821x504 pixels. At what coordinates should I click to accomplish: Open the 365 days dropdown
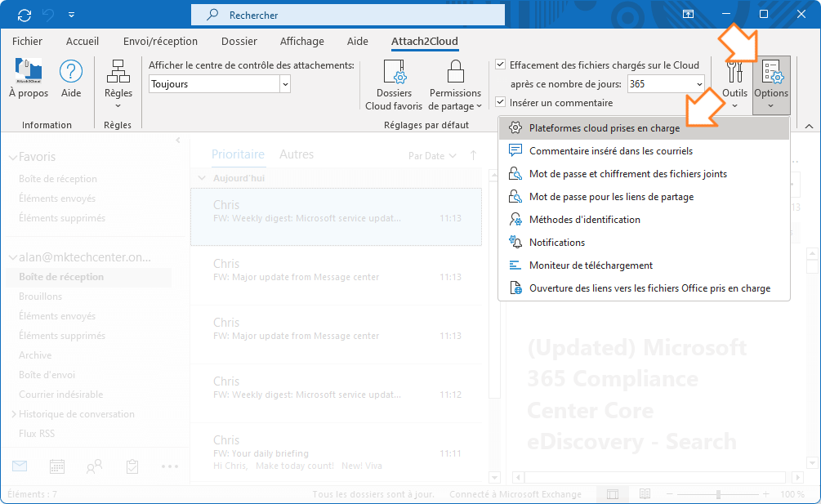699,83
